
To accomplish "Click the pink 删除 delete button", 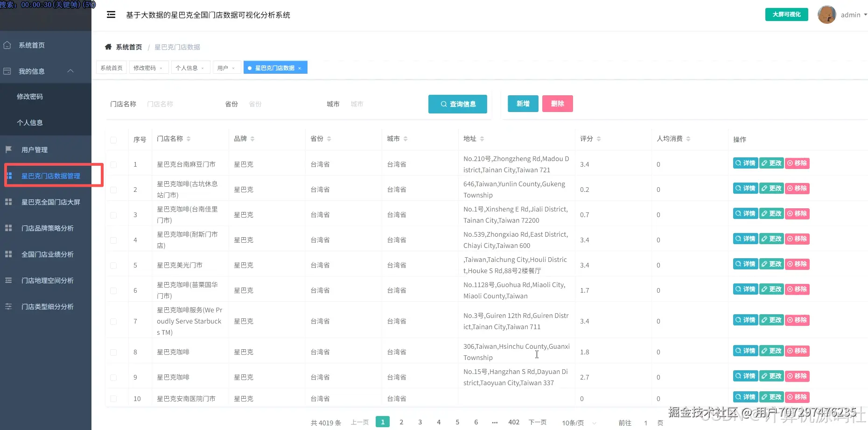I will [558, 104].
